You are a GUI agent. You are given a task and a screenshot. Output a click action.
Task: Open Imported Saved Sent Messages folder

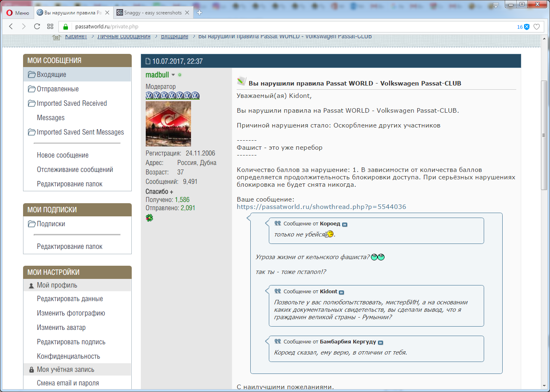coord(80,132)
